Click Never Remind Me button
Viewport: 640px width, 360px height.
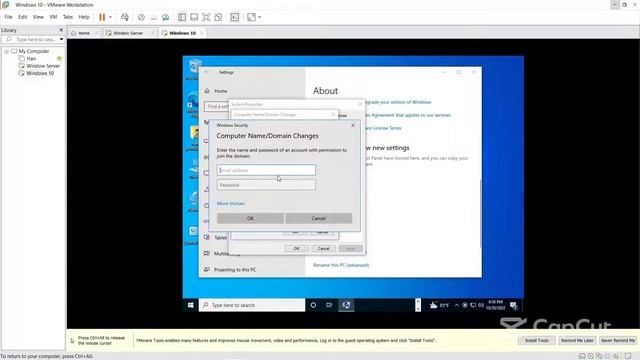tap(618, 340)
